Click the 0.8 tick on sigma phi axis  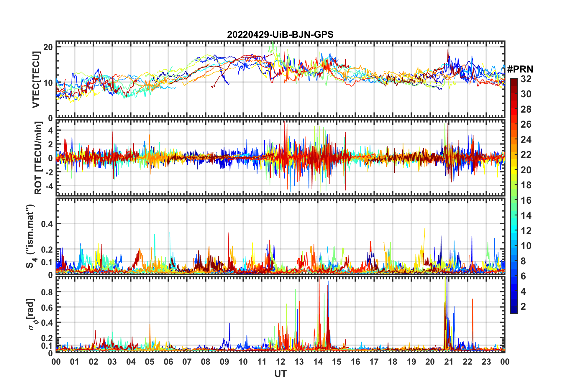(x=47, y=292)
